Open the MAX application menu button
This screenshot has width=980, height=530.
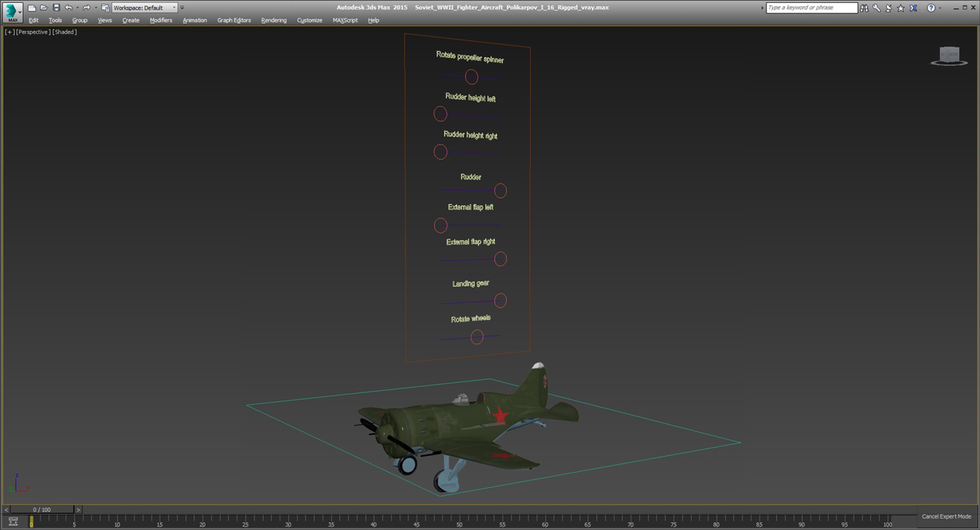[x=12, y=12]
